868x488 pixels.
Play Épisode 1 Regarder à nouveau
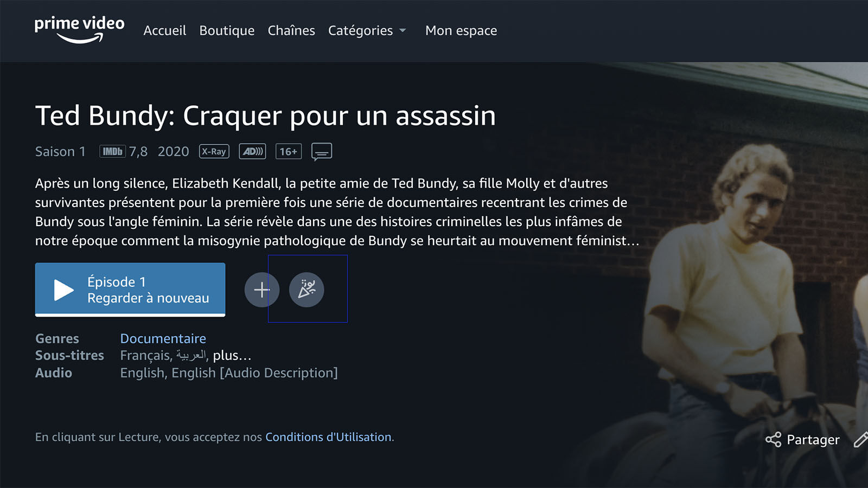(130, 290)
